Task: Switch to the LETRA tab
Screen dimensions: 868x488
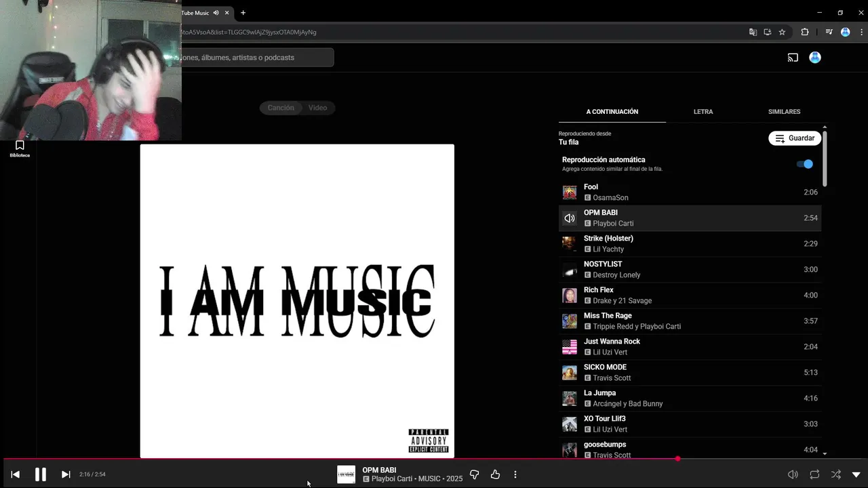Action: coord(703,112)
